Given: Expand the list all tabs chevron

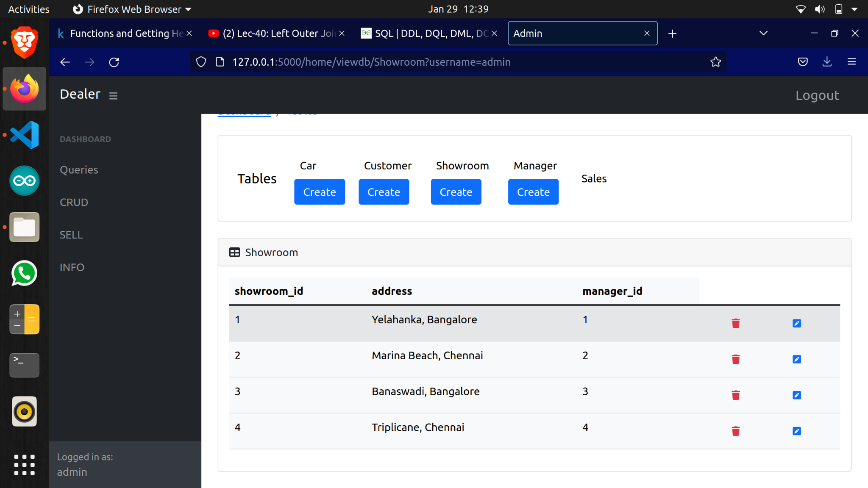Looking at the screenshot, I should pyautogui.click(x=763, y=33).
